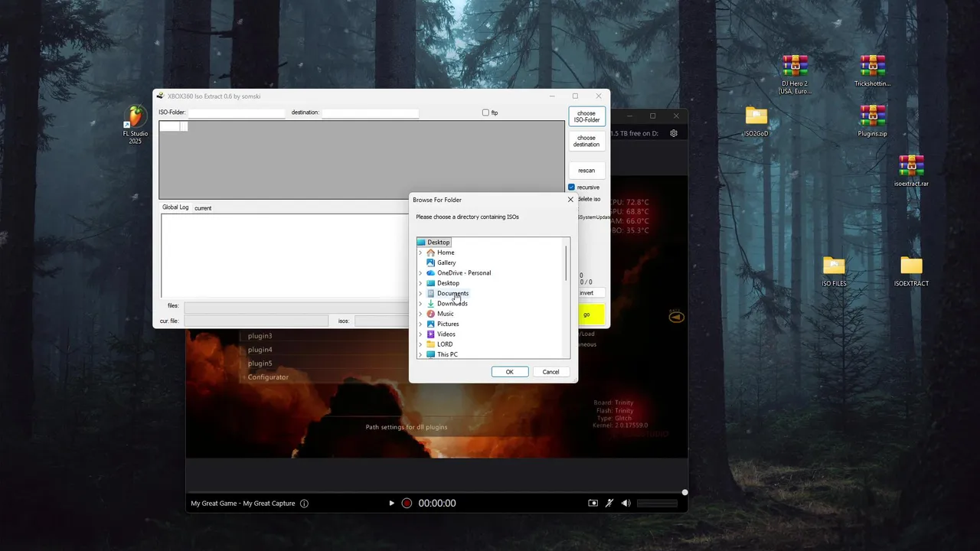This screenshot has height=551, width=980.
Task: Enable the ftp checkbox
Action: pos(485,112)
